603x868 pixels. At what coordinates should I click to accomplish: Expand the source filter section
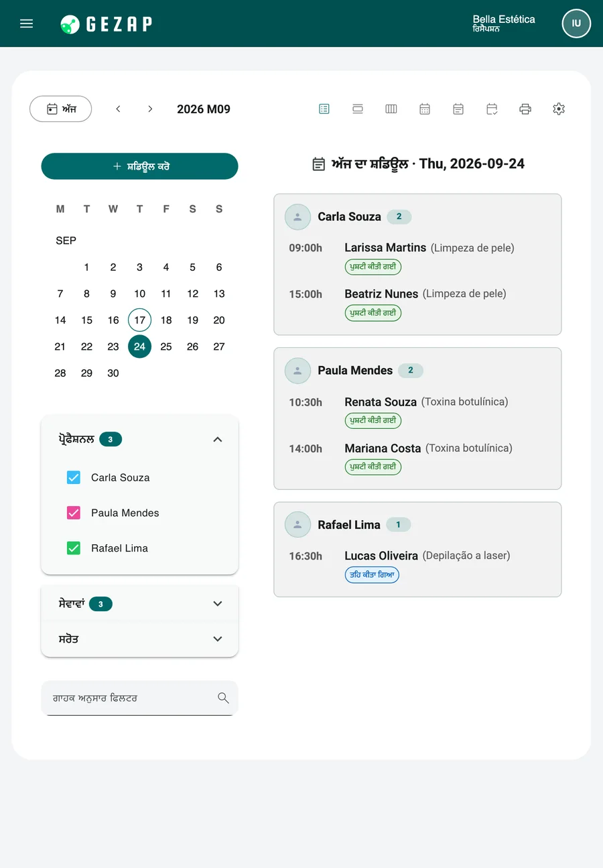click(139, 639)
